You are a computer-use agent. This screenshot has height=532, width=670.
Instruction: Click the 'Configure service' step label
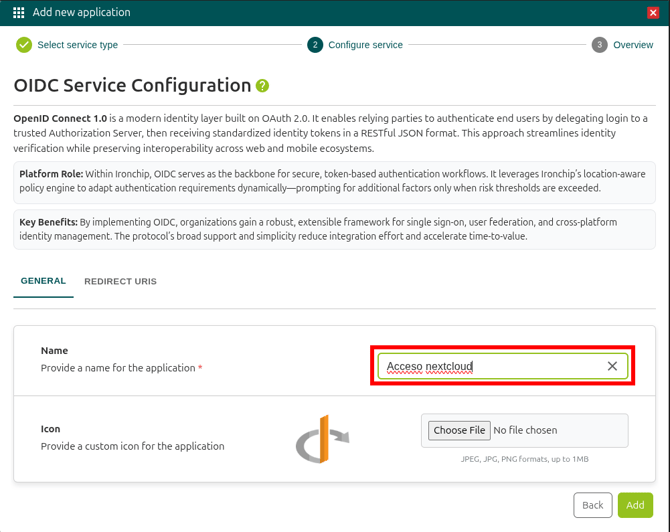click(x=365, y=45)
